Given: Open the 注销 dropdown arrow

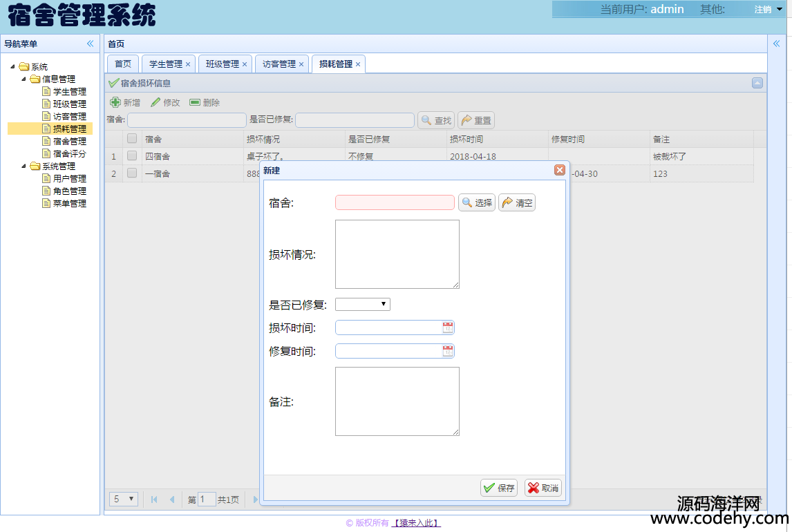Looking at the screenshot, I should coord(780,9).
